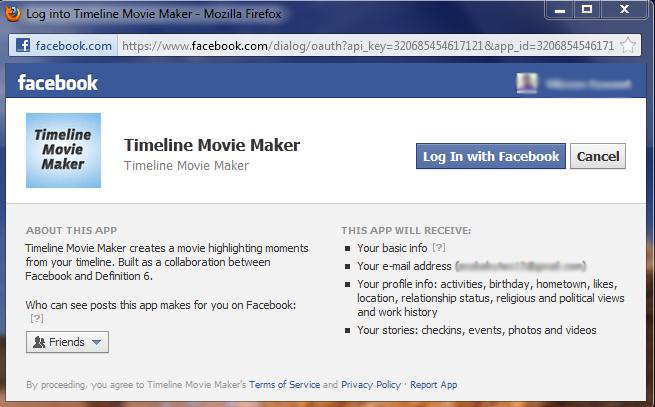Click the [?] help next to basic info
Image resolution: width=655 pixels, height=407 pixels.
(439, 248)
